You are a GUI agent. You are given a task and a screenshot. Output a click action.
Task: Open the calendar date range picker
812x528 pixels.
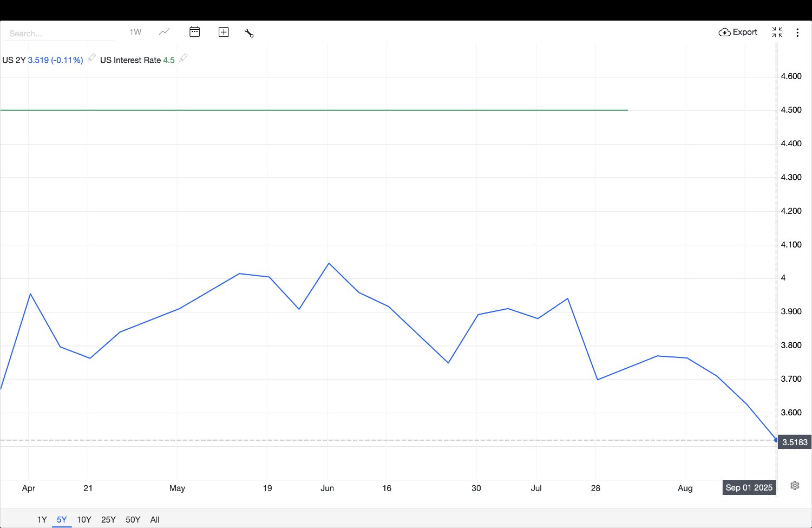194,32
